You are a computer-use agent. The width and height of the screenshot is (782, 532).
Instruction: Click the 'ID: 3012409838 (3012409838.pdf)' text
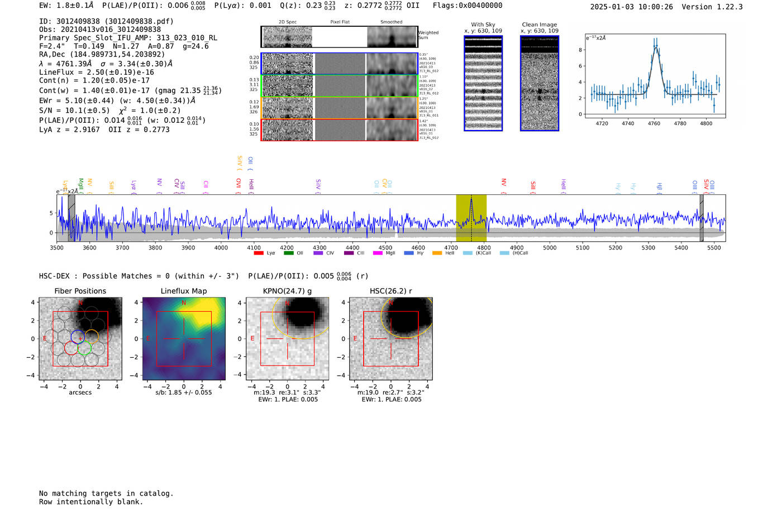coord(107,21)
